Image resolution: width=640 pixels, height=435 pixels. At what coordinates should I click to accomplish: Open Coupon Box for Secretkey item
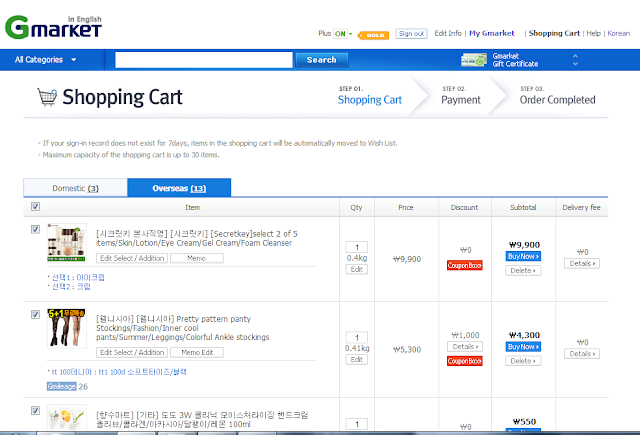tap(464, 265)
